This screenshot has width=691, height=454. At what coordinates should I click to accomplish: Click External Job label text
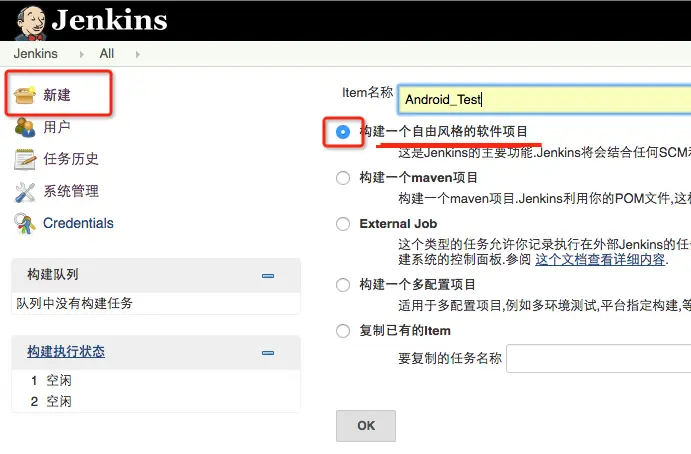[398, 224]
